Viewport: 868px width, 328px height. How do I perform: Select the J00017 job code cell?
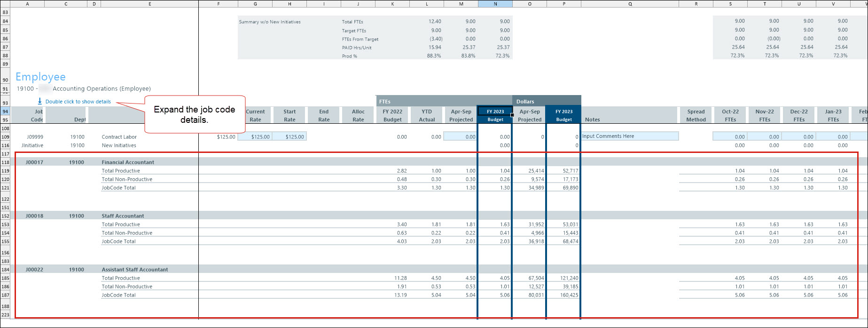[x=34, y=162]
